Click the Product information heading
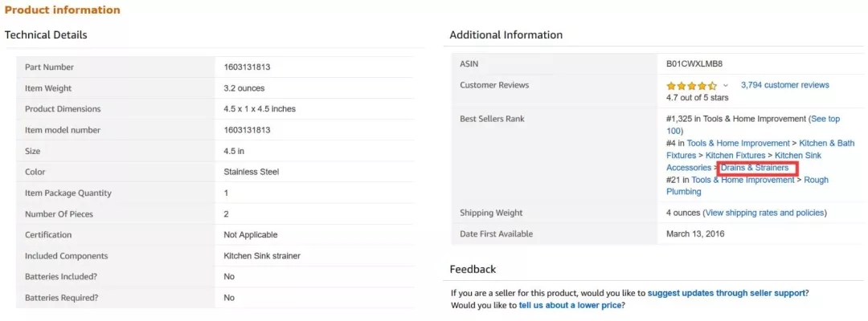 [62, 10]
